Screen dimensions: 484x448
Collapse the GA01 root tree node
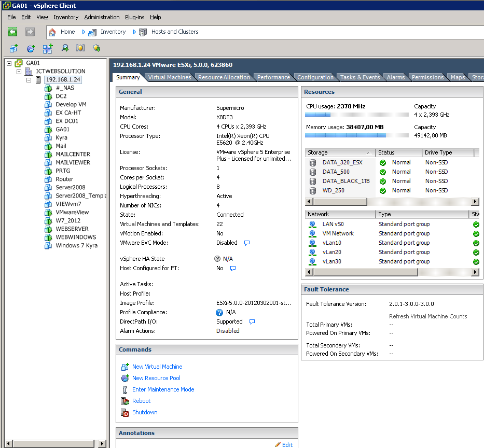coord(9,63)
